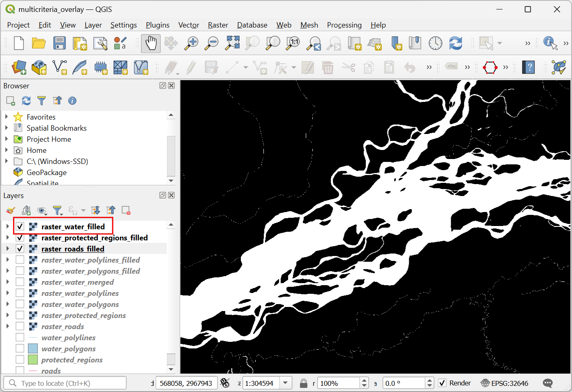Expand the Favorites tree item

click(x=7, y=117)
